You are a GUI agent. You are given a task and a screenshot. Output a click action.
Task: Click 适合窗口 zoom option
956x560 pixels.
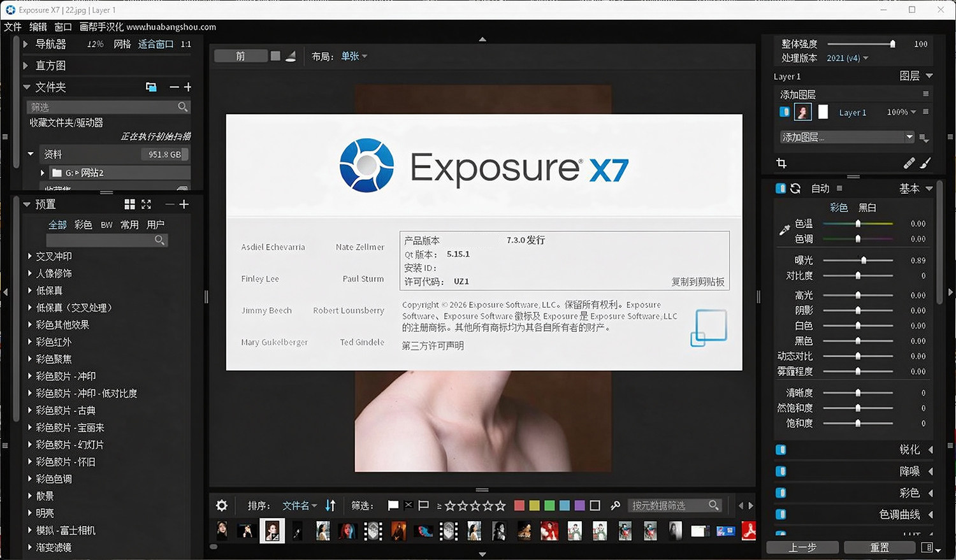click(x=156, y=44)
